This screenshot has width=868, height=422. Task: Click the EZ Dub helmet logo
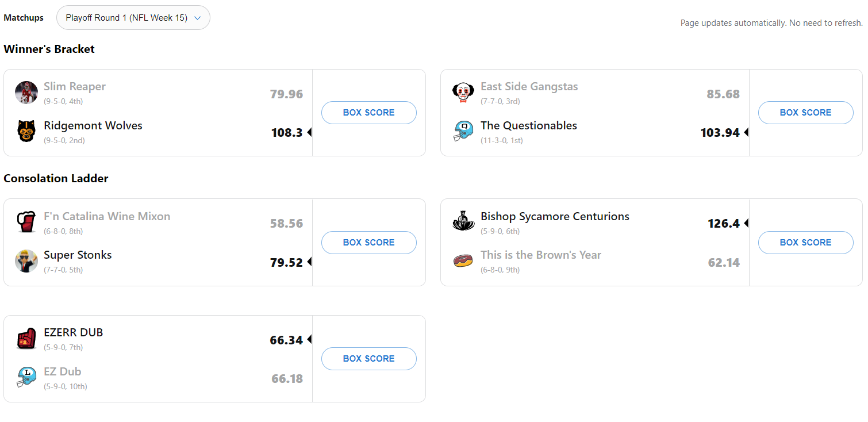(26, 377)
